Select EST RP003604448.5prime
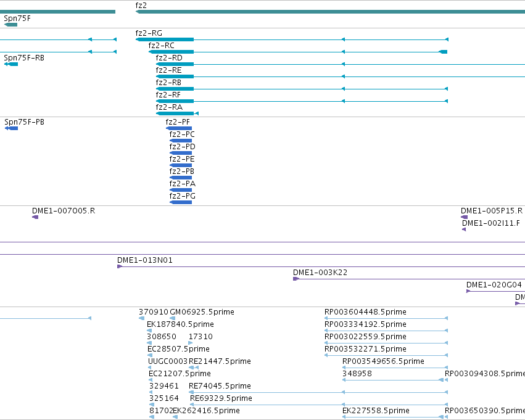The height and width of the screenshot is (420, 525). (386, 318)
